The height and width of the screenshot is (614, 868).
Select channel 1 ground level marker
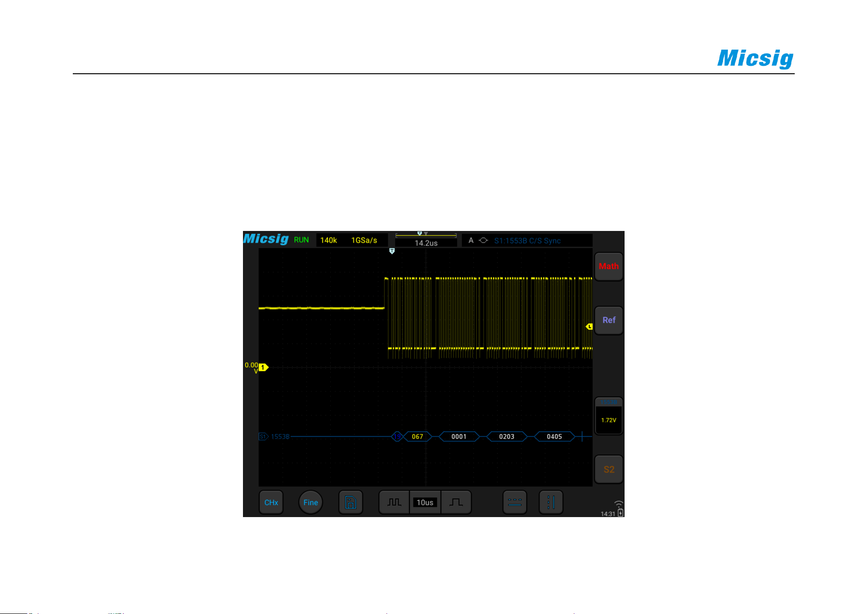263,368
